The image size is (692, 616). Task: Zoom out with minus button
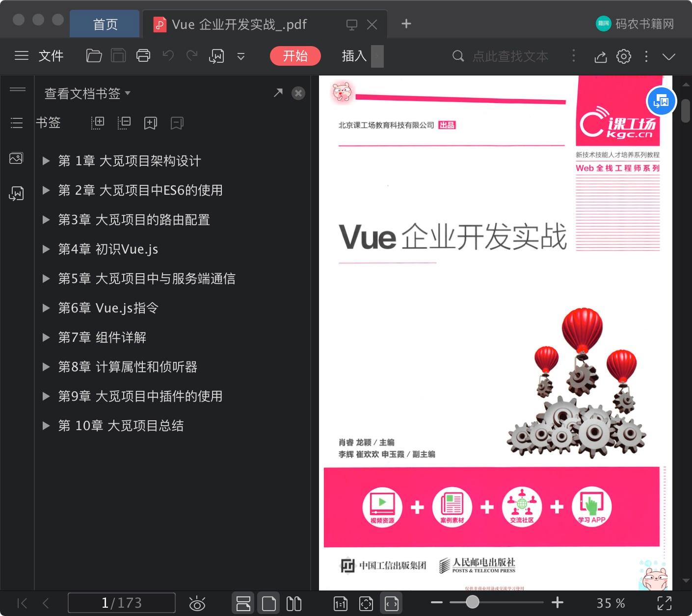click(x=437, y=602)
